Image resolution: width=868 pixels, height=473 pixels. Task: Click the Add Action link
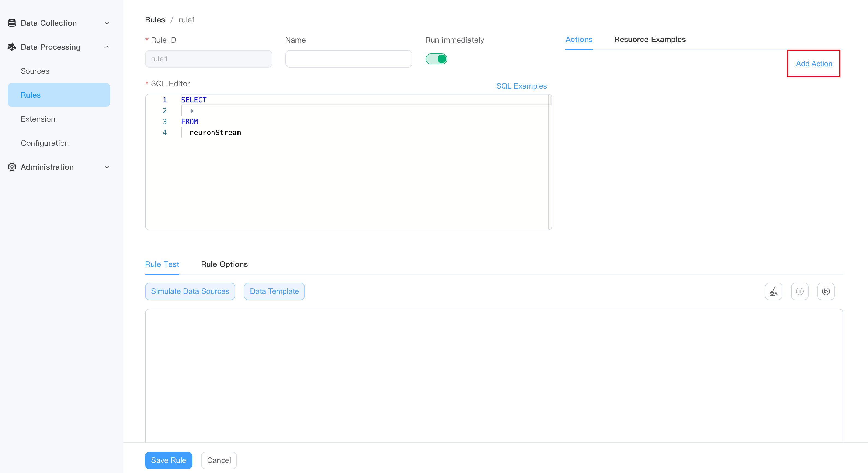click(x=813, y=64)
